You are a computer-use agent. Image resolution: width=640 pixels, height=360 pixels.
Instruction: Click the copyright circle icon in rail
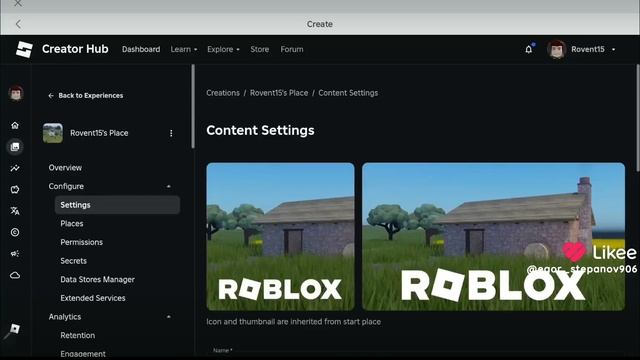(15, 232)
